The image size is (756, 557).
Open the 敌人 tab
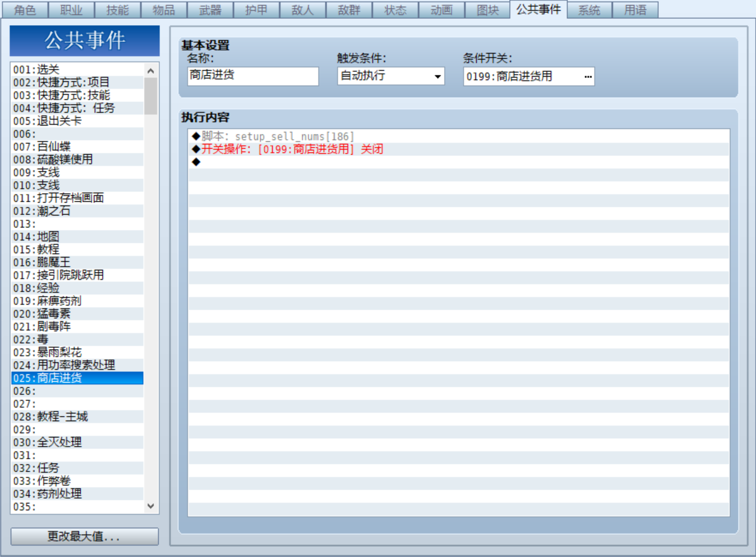(x=302, y=10)
